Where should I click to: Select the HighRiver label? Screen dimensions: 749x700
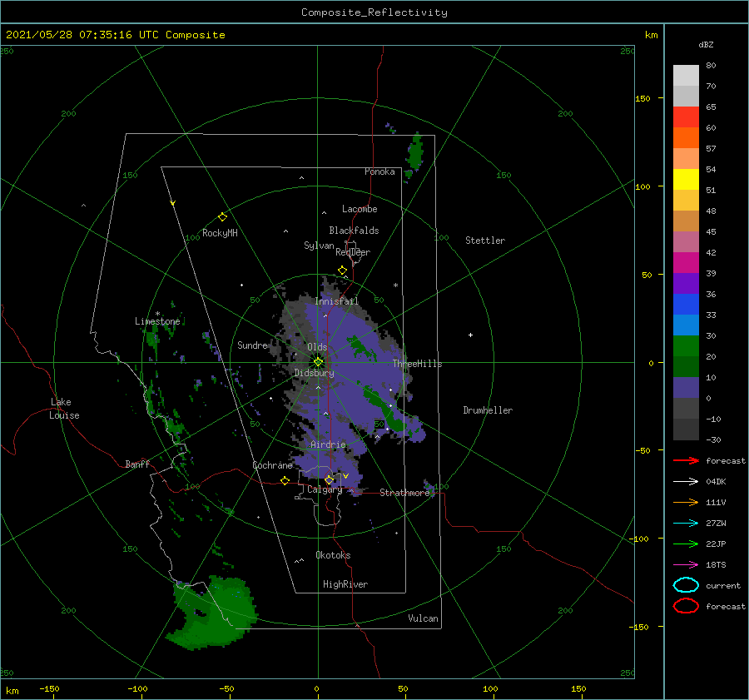coord(345,584)
